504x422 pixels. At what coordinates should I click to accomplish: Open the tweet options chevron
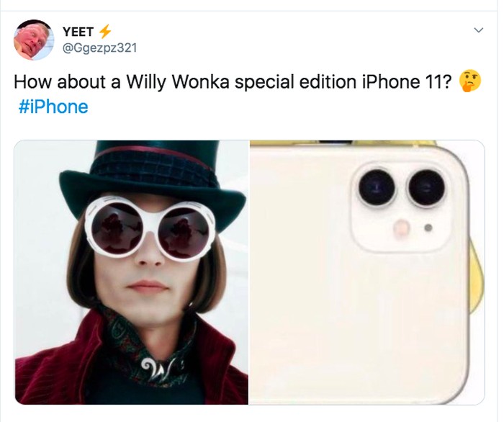(479, 31)
